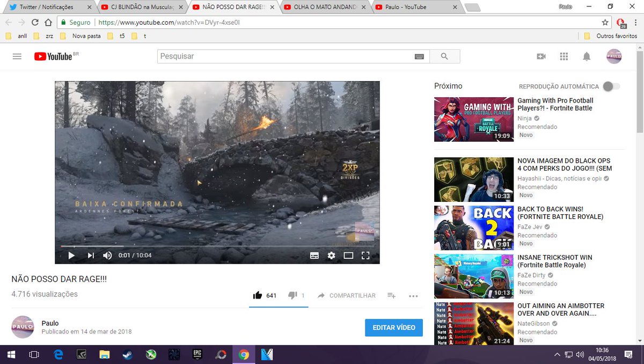The width and height of the screenshot is (644, 364).
Task: View the Seguro site security info
Action: coord(76,23)
